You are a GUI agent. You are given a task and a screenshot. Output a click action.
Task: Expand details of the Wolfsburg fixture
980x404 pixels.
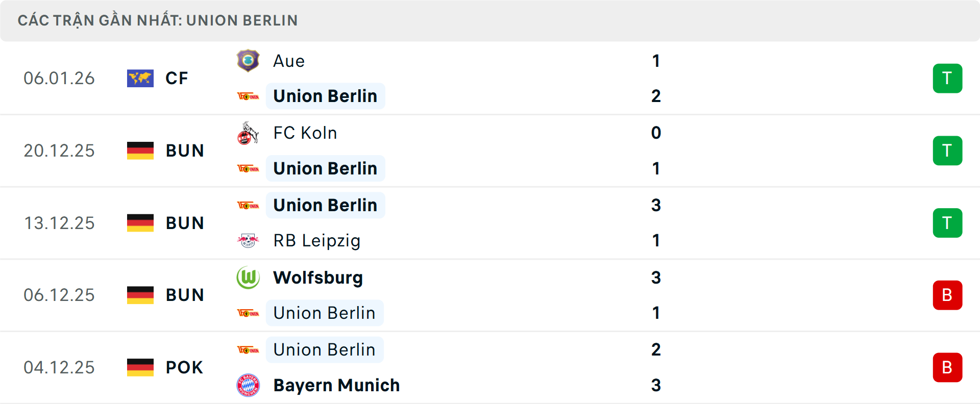(x=490, y=295)
